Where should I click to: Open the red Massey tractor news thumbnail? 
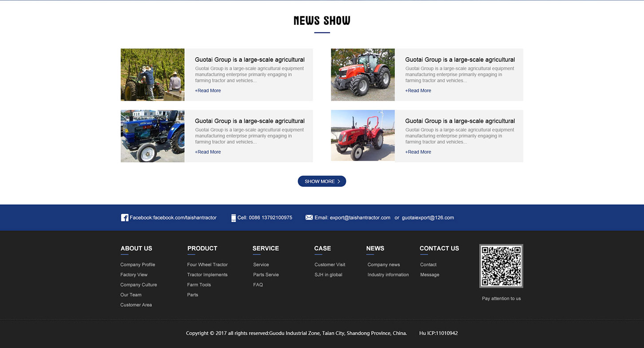362,75
